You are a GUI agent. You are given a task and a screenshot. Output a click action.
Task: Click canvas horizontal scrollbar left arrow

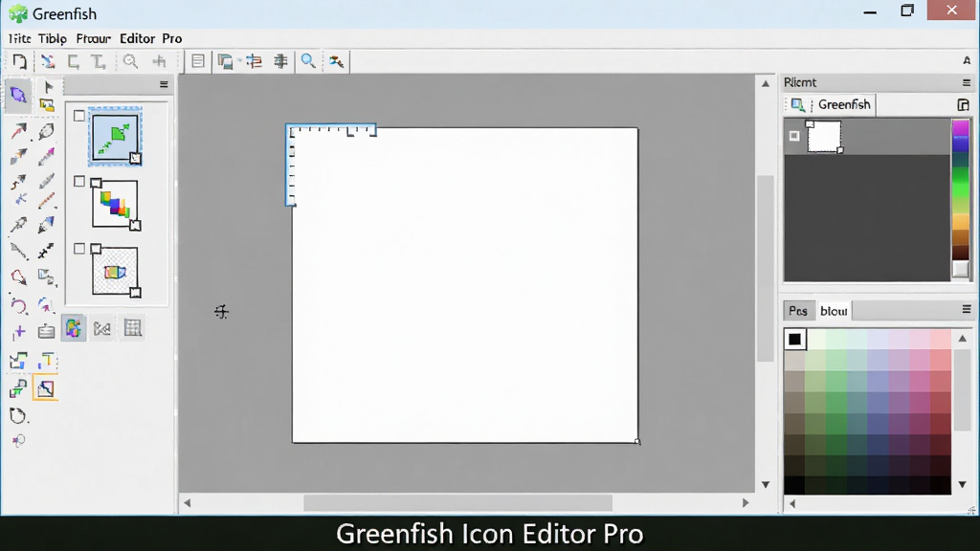187,503
